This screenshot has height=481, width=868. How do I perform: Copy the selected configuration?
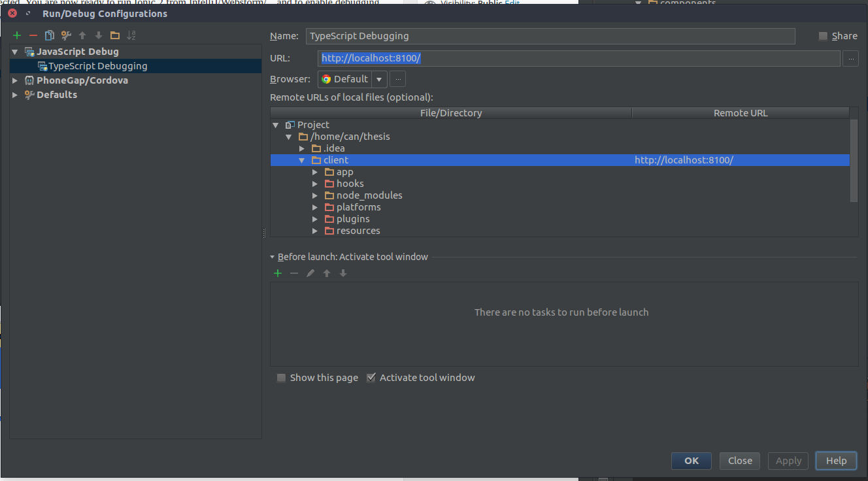point(50,35)
